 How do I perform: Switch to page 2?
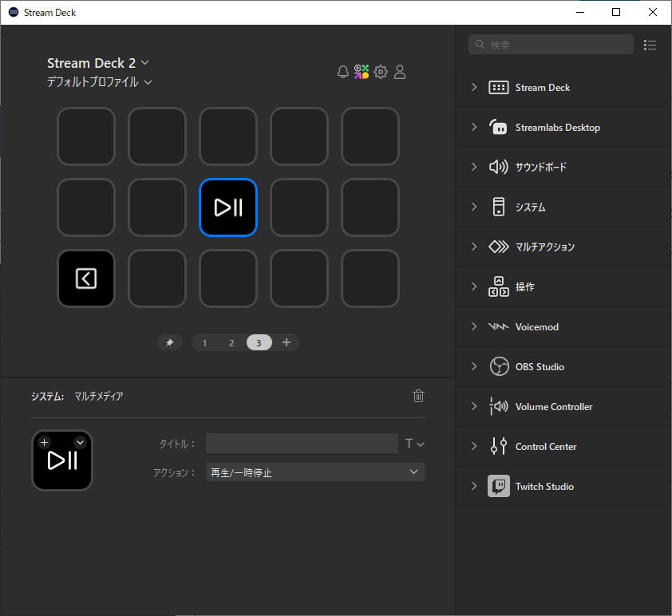point(231,342)
